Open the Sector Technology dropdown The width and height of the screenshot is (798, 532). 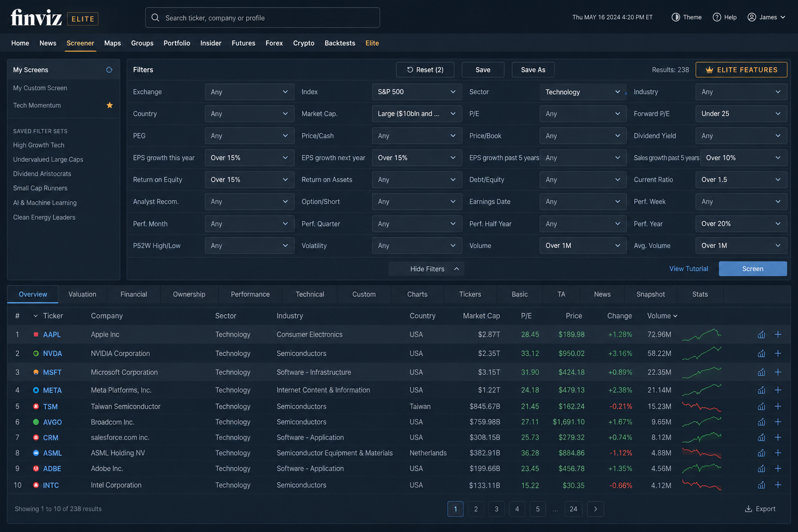click(x=583, y=92)
